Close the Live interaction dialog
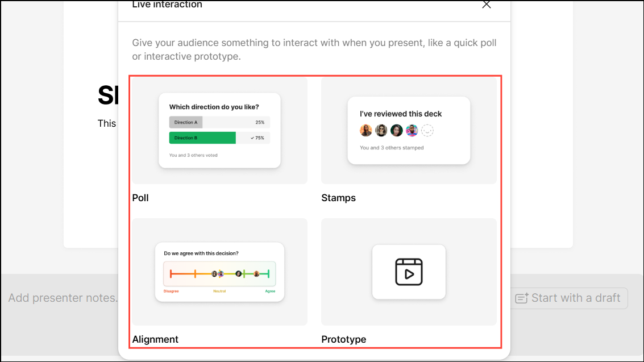 click(487, 5)
